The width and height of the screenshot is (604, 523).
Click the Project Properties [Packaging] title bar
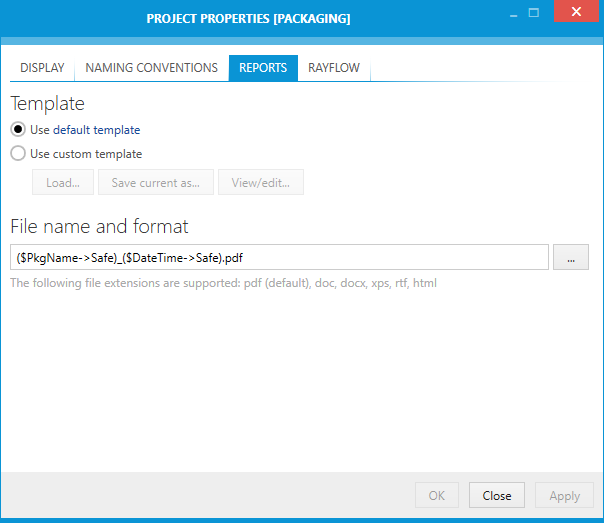click(x=248, y=18)
